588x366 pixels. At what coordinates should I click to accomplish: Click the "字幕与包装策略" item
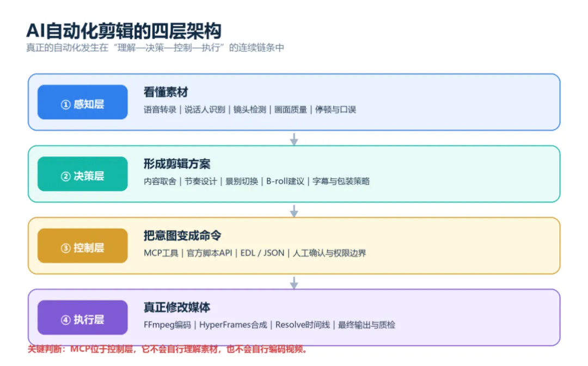click(x=341, y=181)
